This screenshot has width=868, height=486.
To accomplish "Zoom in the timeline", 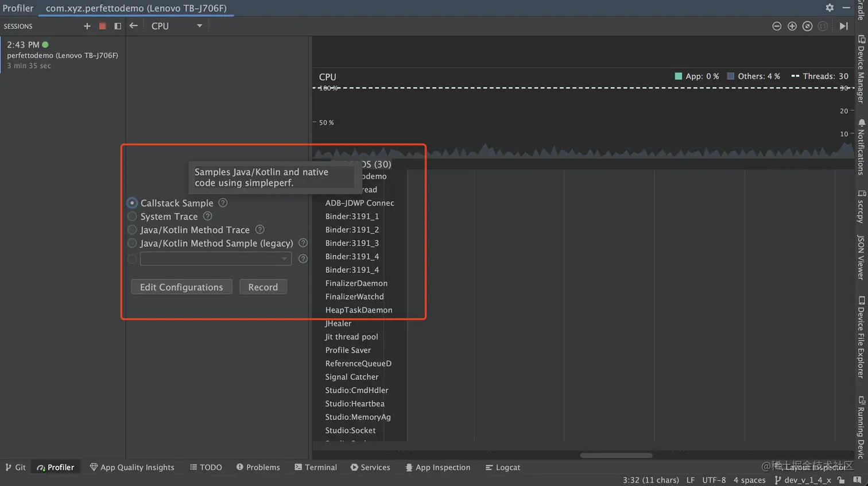I will tap(792, 26).
